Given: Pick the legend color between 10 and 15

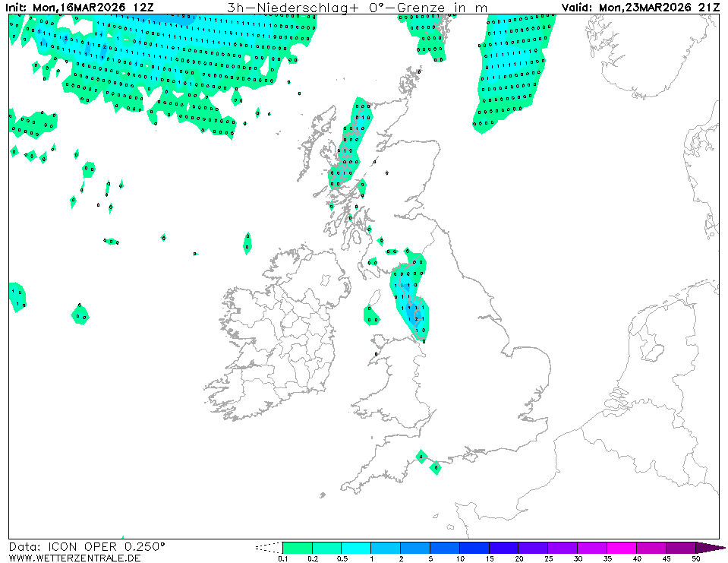Looking at the screenshot, I should (474, 547).
